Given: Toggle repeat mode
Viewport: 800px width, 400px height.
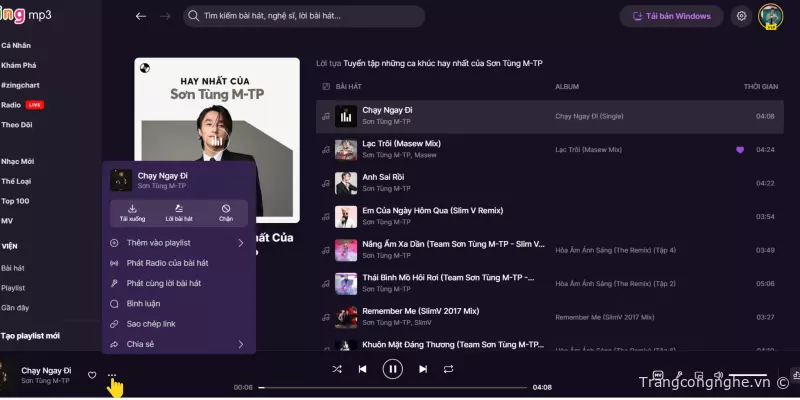Looking at the screenshot, I should (449, 369).
